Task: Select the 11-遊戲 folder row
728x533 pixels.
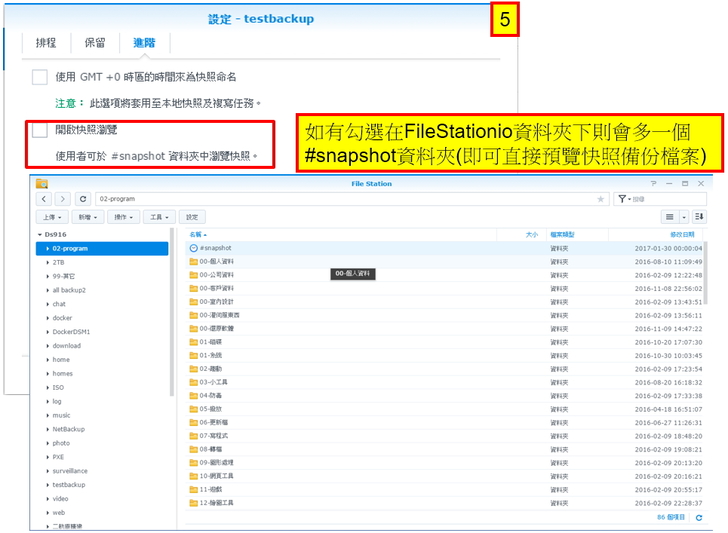Action: pos(445,490)
